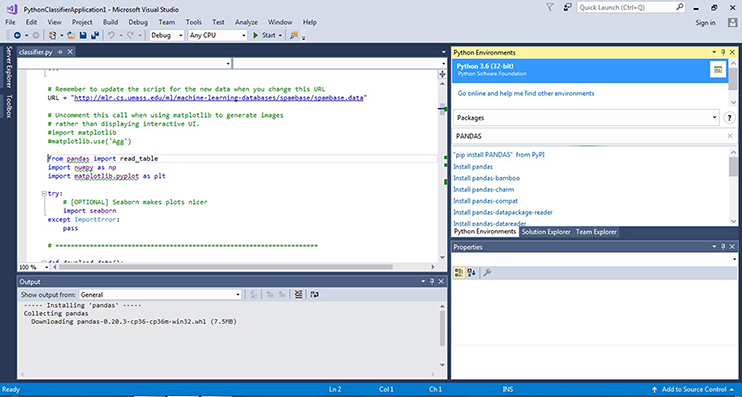Image resolution: width=742 pixels, height=397 pixels.
Task: Open the Python Environments window options dropdown
Action: coord(715,53)
